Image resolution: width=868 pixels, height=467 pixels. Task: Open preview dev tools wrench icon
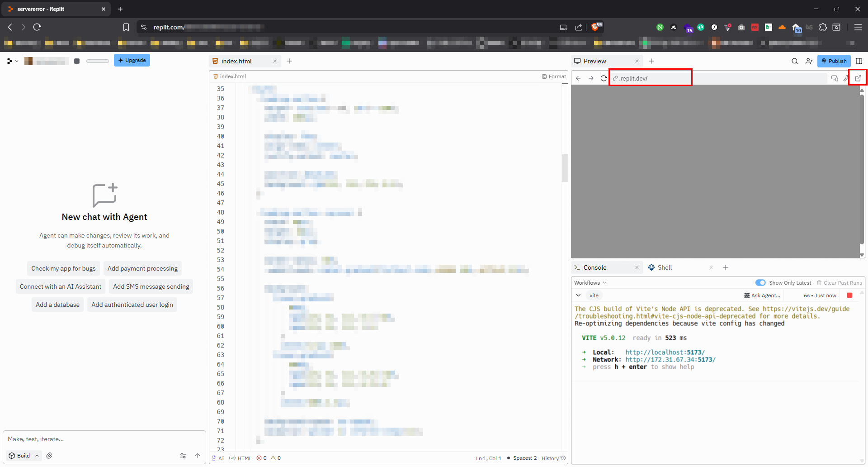846,78
